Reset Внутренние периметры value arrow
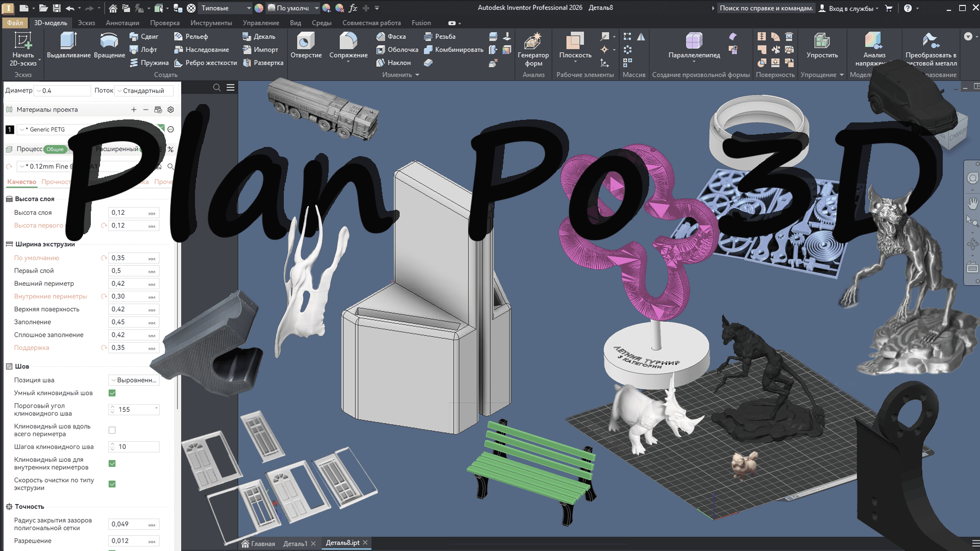 click(104, 296)
